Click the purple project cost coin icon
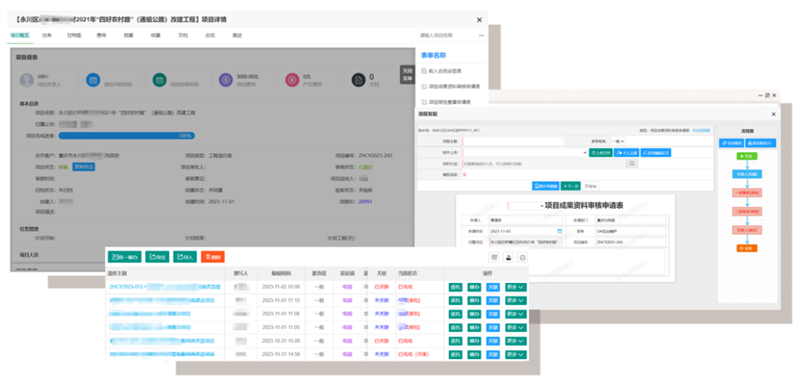 (x=226, y=80)
